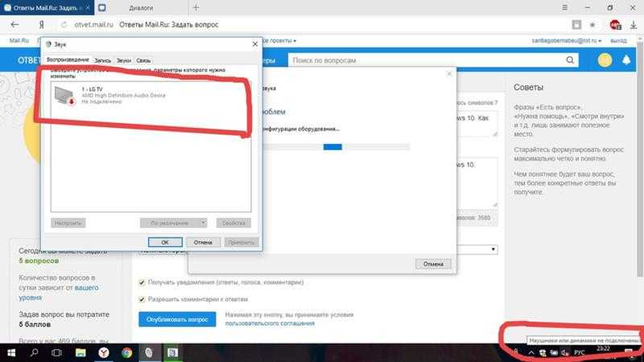The image size is (644, 362).
Task: Select the Ответы Mail.Ru browser tab
Action: 47,7
